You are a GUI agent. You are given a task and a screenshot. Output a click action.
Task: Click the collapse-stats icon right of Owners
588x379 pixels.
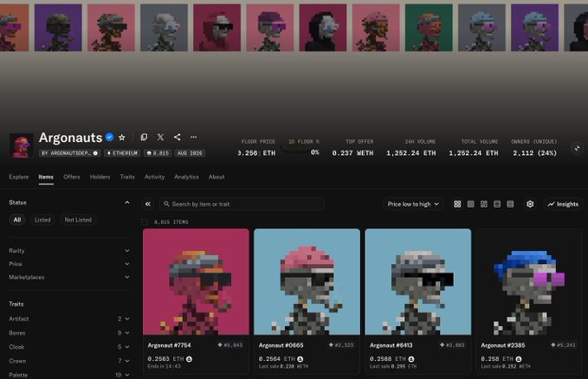[x=577, y=149]
